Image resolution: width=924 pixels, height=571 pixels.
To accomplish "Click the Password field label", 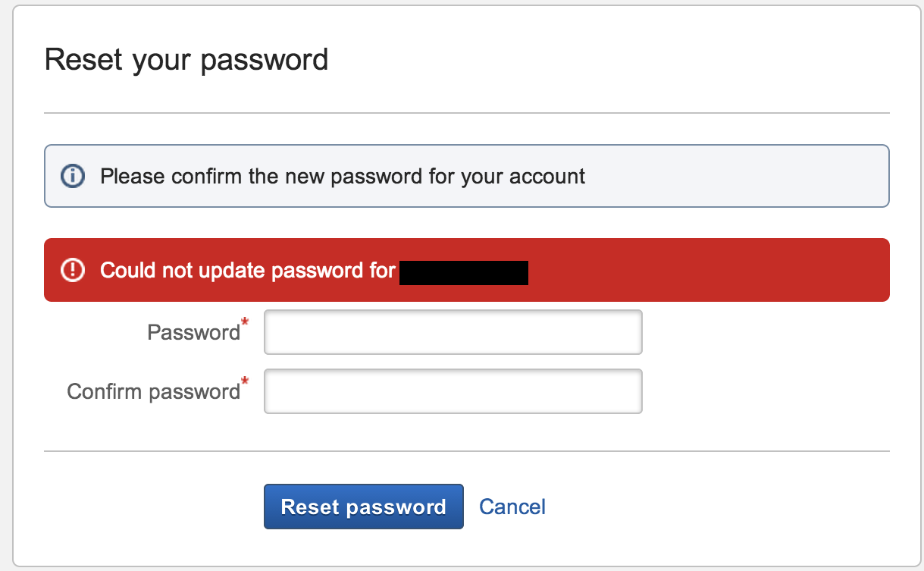I will (x=193, y=333).
